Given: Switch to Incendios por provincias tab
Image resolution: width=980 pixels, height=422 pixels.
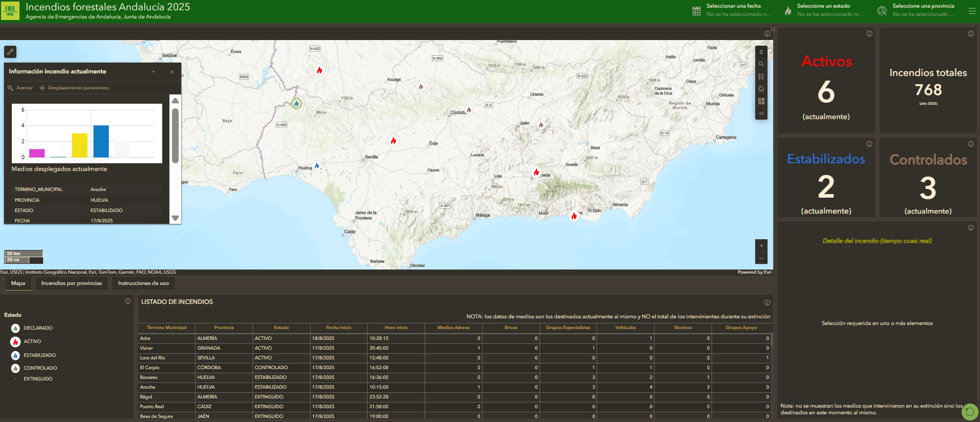Looking at the screenshot, I should click(x=71, y=283).
